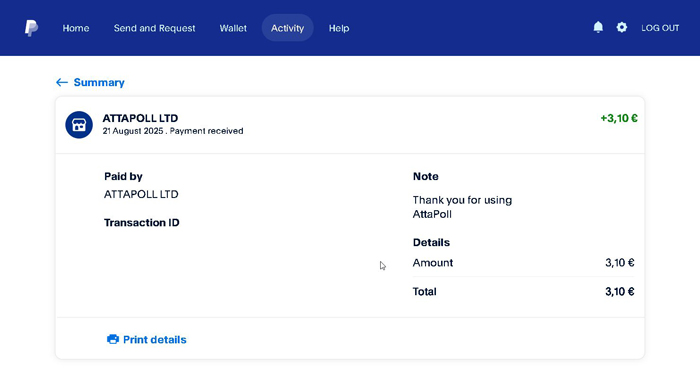Click the Transaction ID label
The width and height of the screenshot is (700, 378).
point(142,223)
